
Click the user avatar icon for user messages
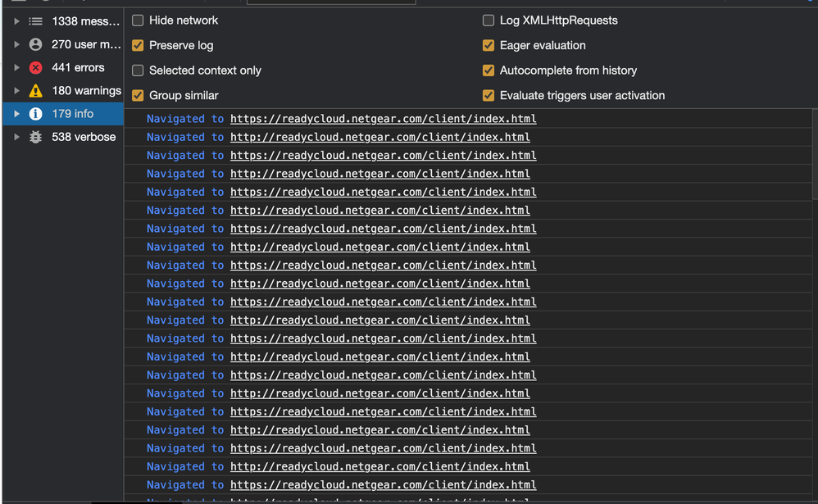(x=35, y=44)
